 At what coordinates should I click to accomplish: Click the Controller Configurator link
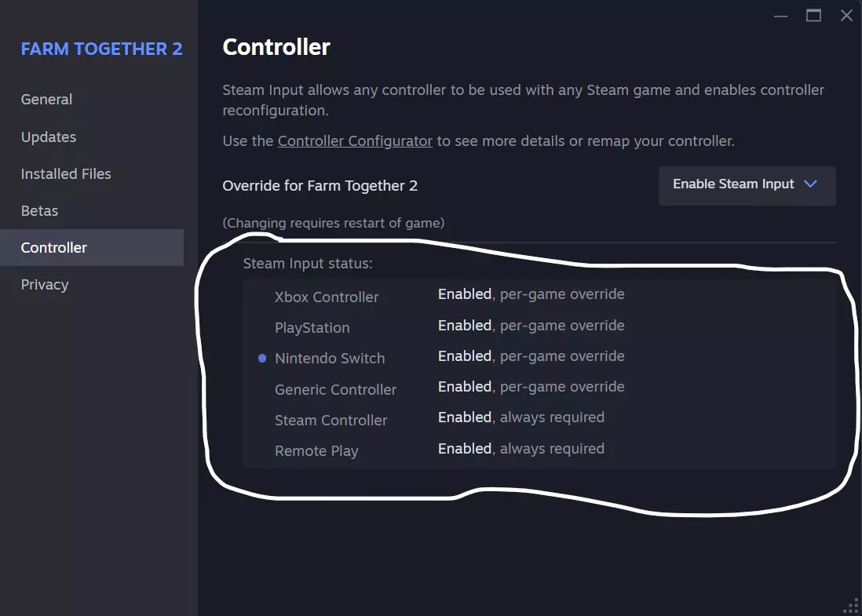click(x=355, y=141)
